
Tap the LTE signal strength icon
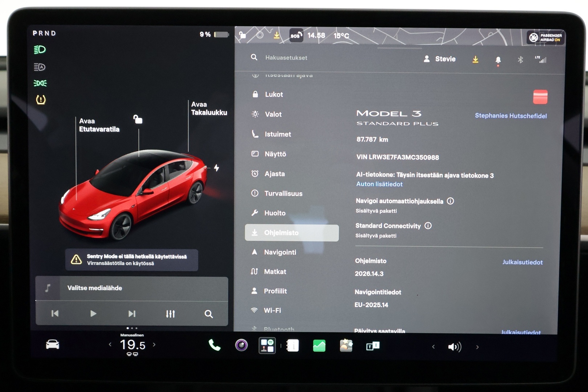pyautogui.click(x=540, y=59)
